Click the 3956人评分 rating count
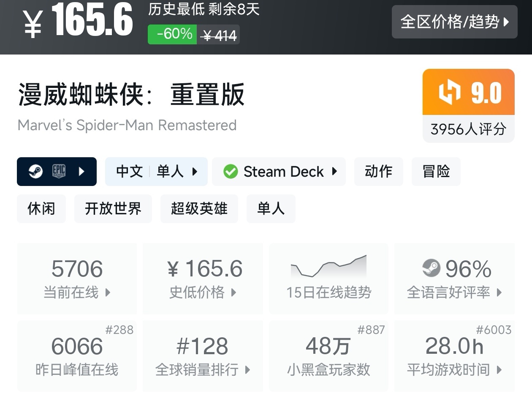The height and width of the screenshot is (399, 532). pos(469,129)
